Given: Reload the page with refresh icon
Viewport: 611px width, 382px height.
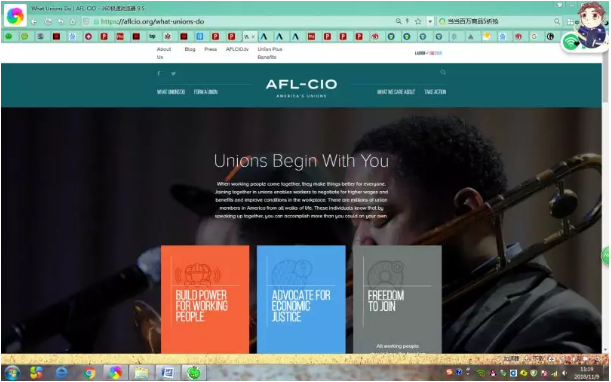Looking at the screenshot, I should coord(48,22).
